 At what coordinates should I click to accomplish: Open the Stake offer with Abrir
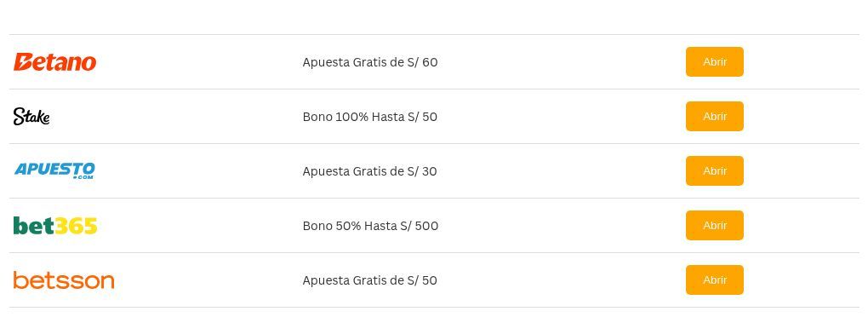(x=714, y=117)
